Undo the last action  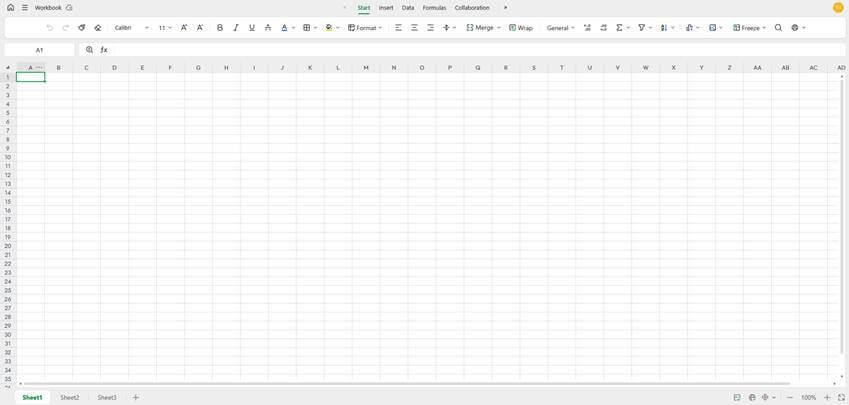pyautogui.click(x=50, y=28)
